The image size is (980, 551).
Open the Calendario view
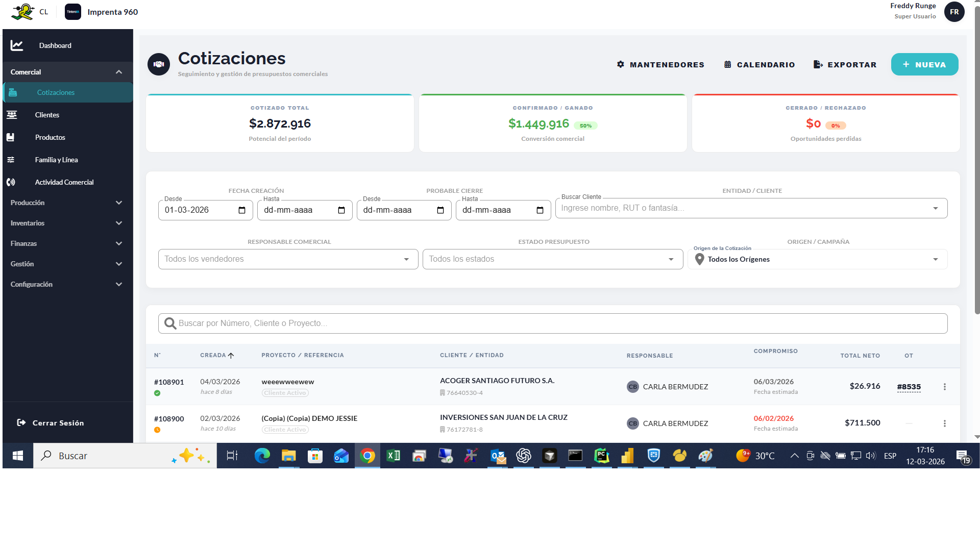pos(759,64)
